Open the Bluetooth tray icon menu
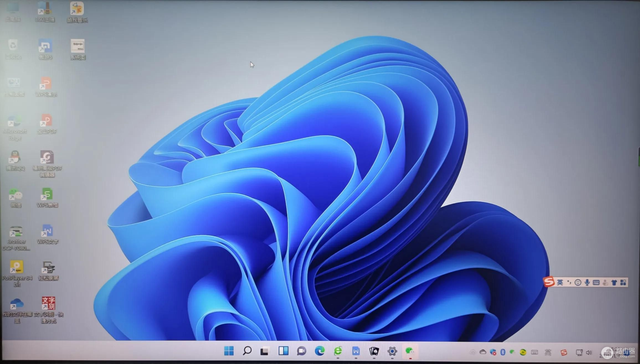The width and height of the screenshot is (640, 364). (503, 352)
